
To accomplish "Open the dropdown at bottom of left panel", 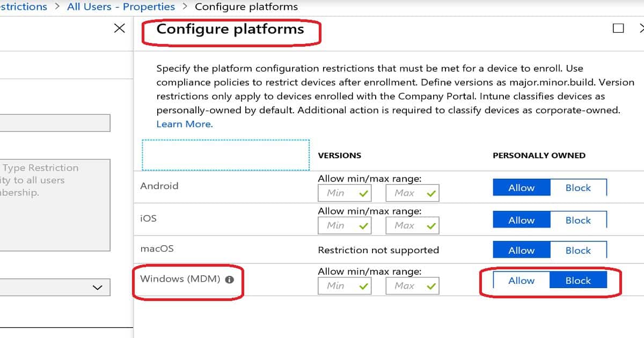I will point(99,288).
